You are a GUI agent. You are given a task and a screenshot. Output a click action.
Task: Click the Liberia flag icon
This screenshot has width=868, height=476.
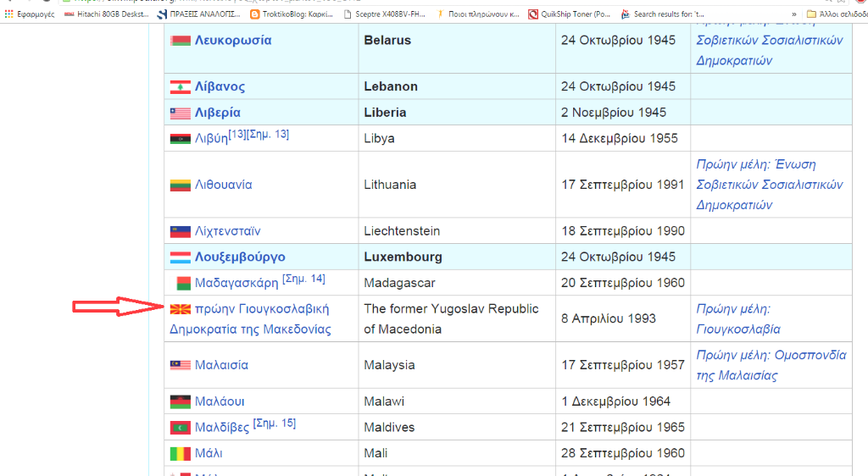point(180,113)
